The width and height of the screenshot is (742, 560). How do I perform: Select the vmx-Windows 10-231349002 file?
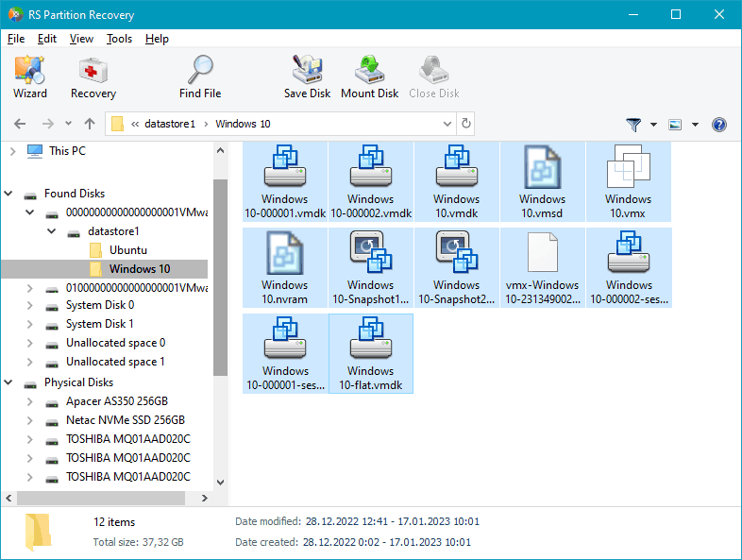tap(542, 268)
